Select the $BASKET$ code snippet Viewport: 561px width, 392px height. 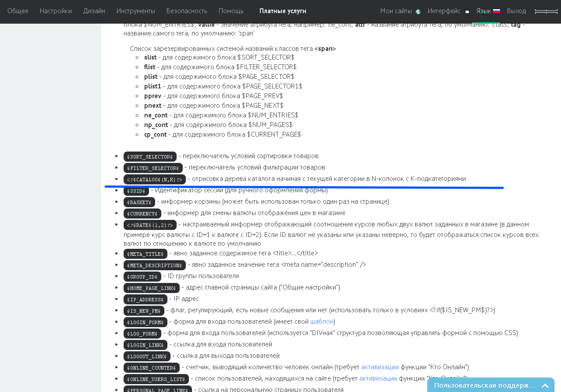click(139, 202)
